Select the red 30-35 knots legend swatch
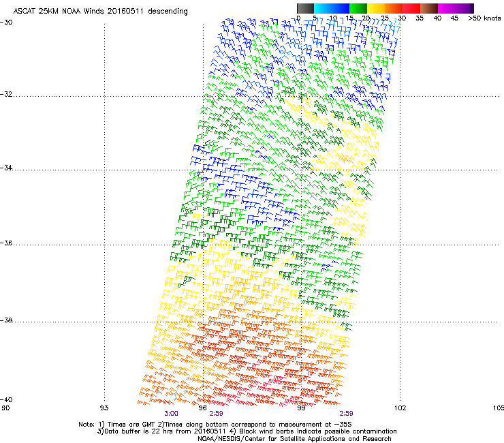This screenshot has width=504, height=443. (x=411, y=8)
